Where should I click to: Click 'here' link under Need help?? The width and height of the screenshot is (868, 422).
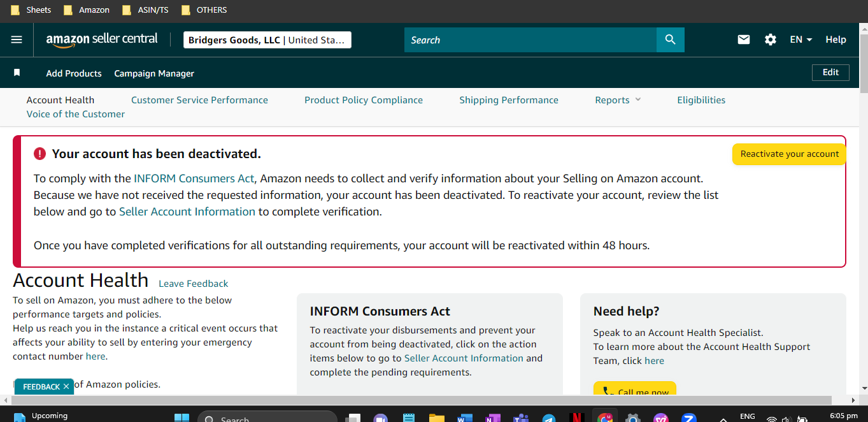654,361
